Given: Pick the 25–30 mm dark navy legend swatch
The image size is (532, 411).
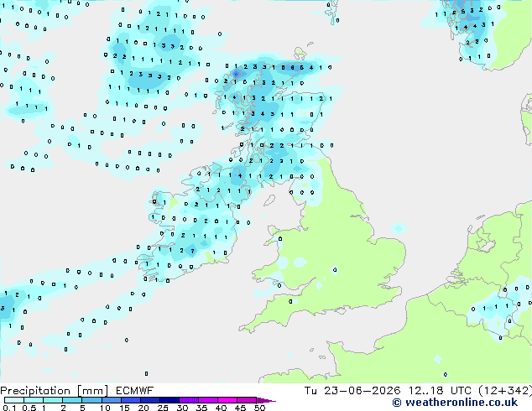Looking at the screenshot, I should (170, 400).
